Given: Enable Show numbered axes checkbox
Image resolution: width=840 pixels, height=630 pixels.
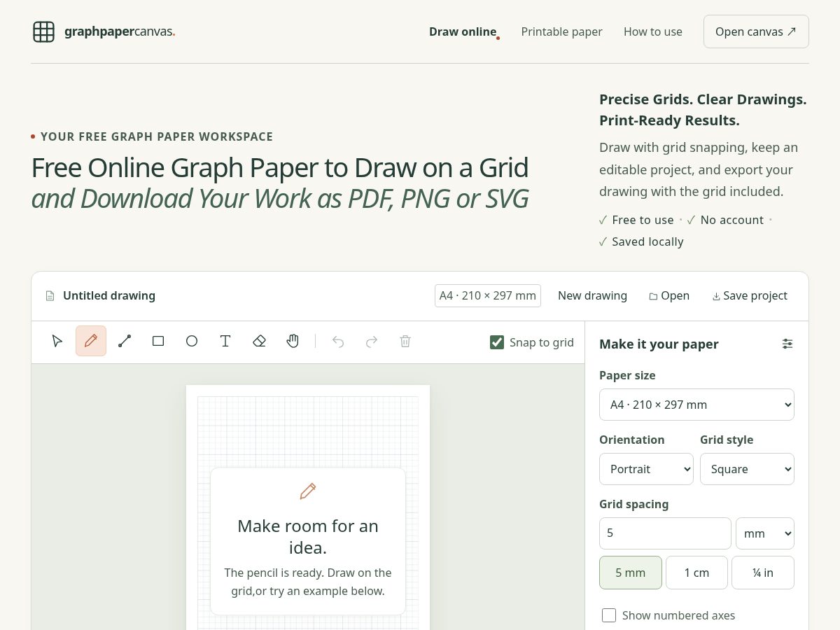Looking at the screenshot, I should pyautogui.click(x=609, y=615).
